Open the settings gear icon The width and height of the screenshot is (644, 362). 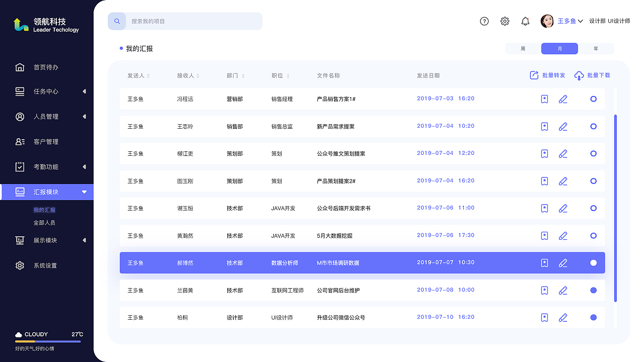[x=505, y=21]
